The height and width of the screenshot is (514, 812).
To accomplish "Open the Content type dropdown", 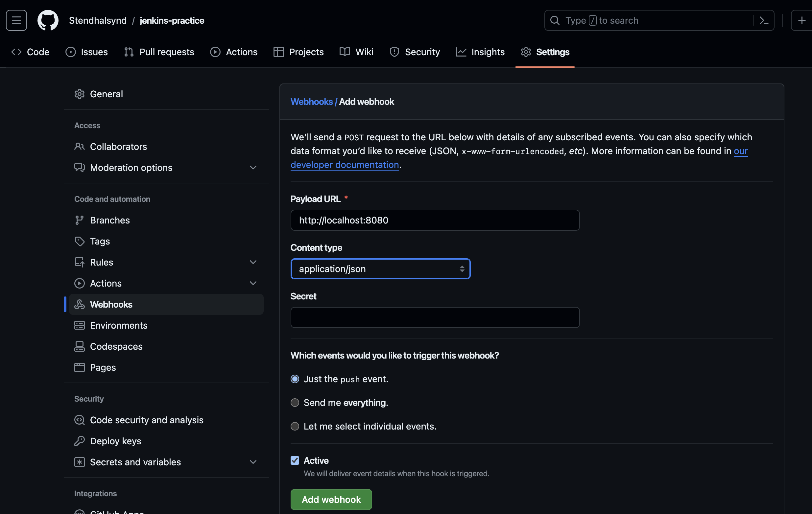I will click(x=380, y=269).
